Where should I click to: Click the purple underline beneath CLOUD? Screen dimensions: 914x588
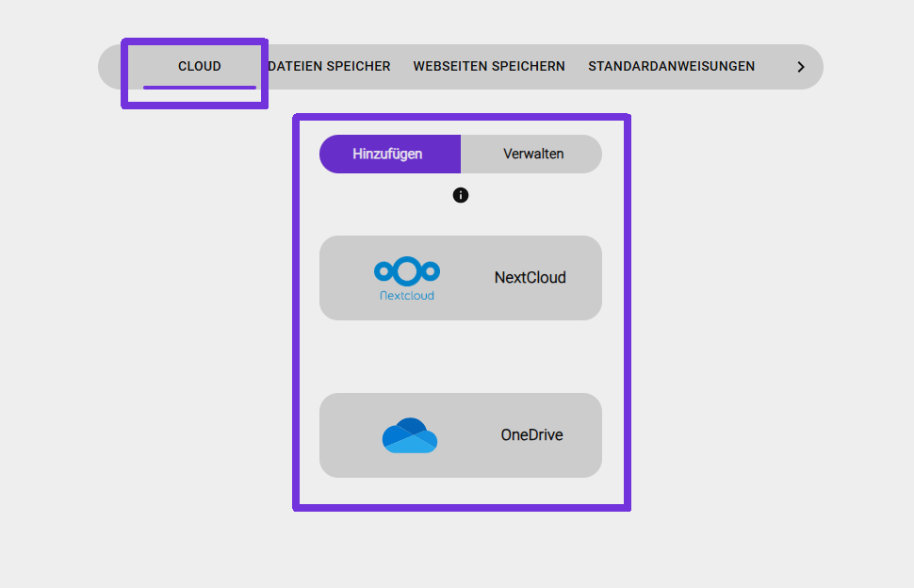[200, 88]
